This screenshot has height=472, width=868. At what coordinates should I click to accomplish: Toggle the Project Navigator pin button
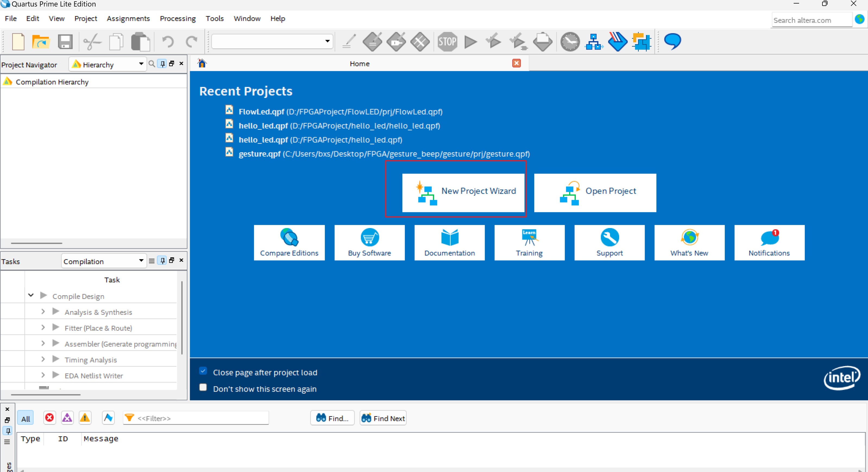pyautogui.click(x=163, y=64)
